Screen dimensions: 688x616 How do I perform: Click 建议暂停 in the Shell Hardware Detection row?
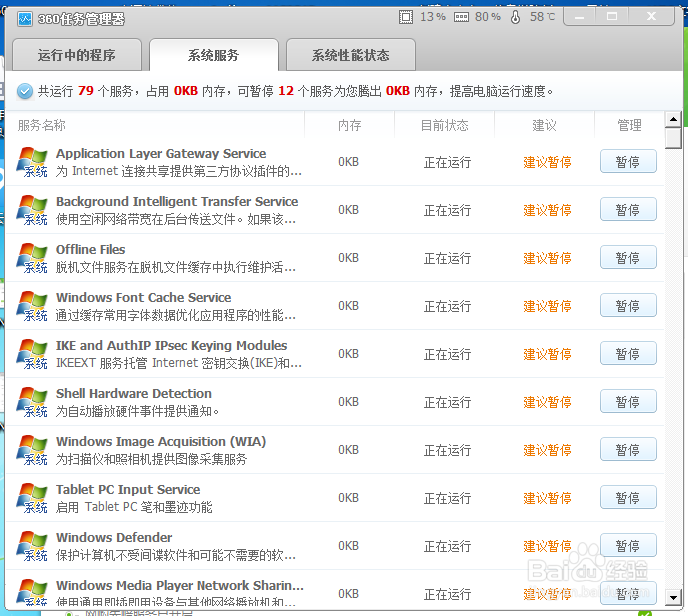(x=547, y=402)
